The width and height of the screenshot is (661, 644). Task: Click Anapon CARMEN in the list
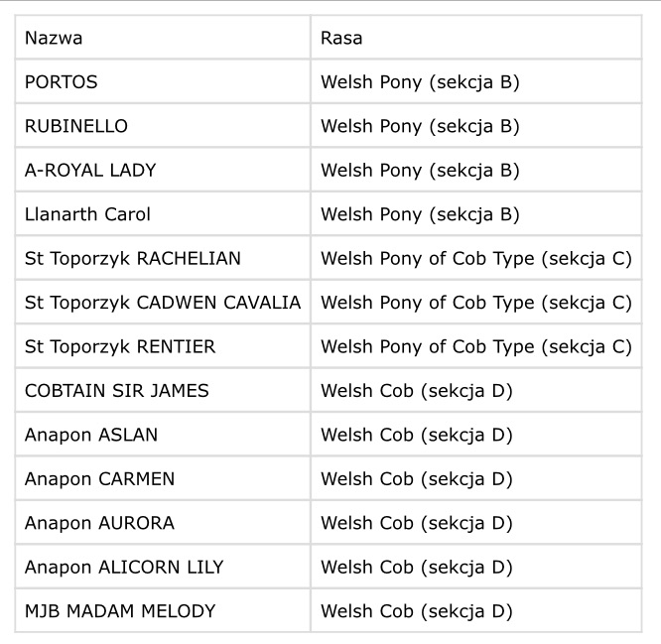[99, 479]
